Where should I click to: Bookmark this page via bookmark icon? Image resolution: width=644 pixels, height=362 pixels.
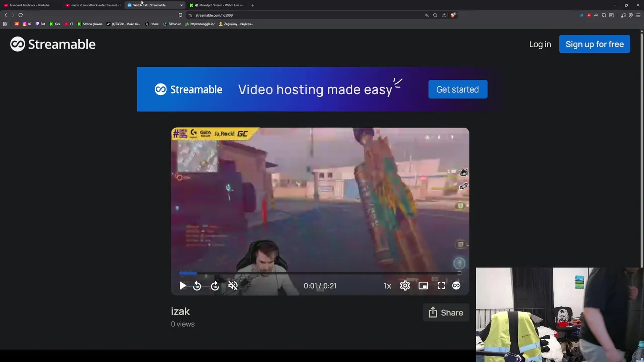tap(180, 15)
